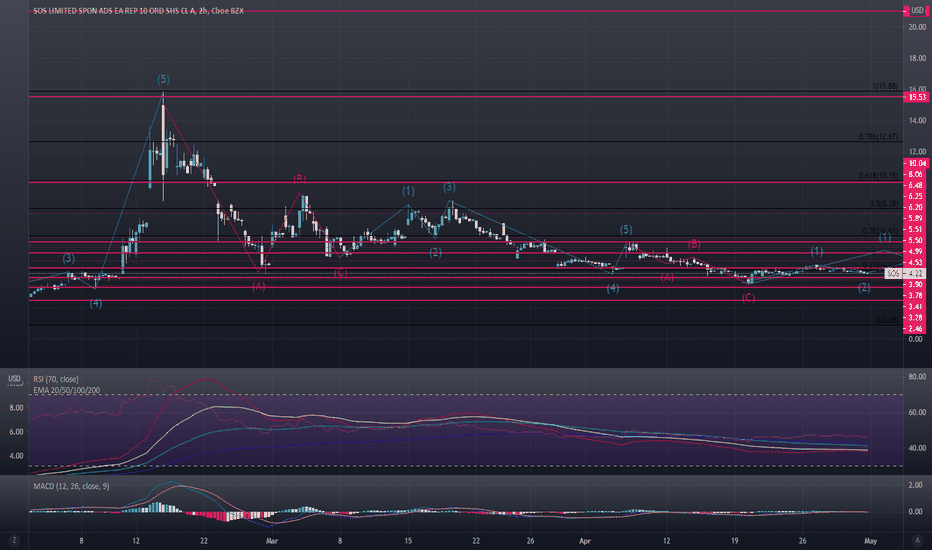The image size is (932, 550).
Task: Click the Mar label on the time axis
Action: pos(272,540)
